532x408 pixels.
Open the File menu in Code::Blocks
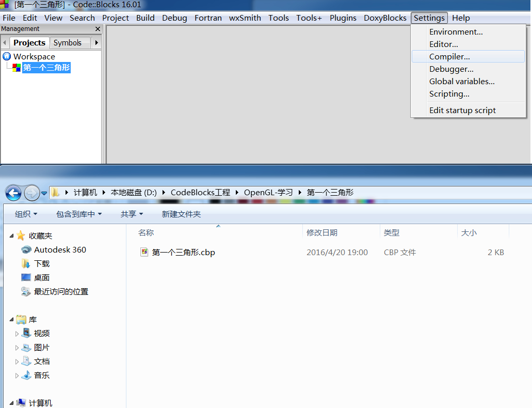coord(9,18)
